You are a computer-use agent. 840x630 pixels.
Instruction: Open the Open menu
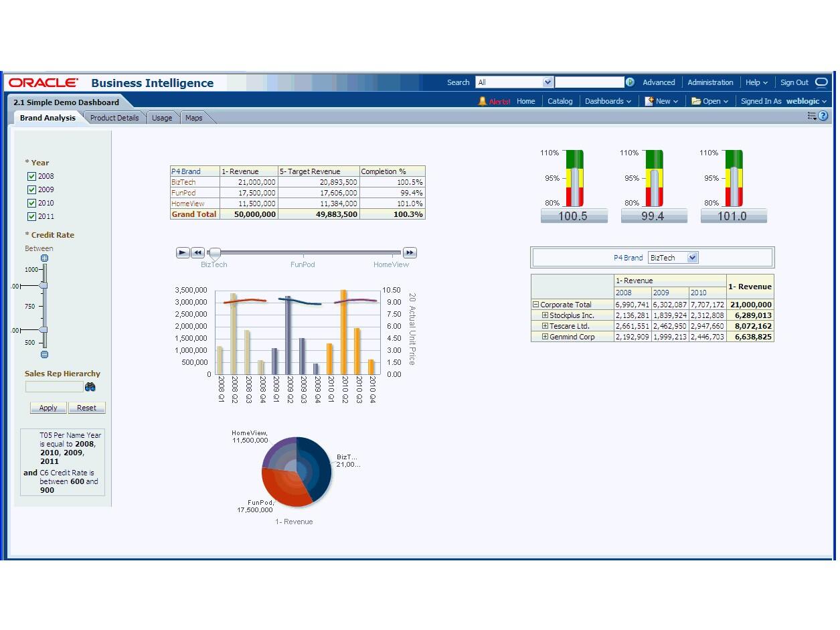[709, 101]
